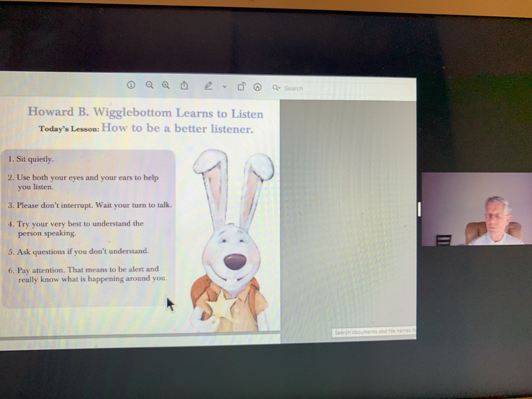Show the Markup toolbar icon
Viewport: 532px width, 399px height.
click(258, 87)
